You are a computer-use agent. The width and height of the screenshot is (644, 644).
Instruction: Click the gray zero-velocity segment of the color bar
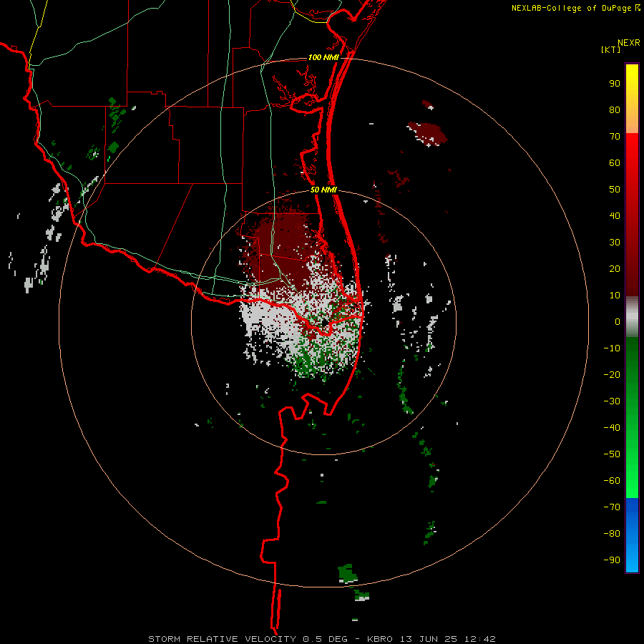[632, 317]
